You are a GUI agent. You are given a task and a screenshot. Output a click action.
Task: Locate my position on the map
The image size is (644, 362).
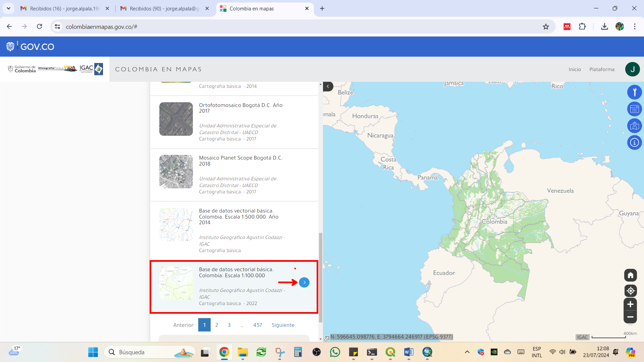[630, 291]
